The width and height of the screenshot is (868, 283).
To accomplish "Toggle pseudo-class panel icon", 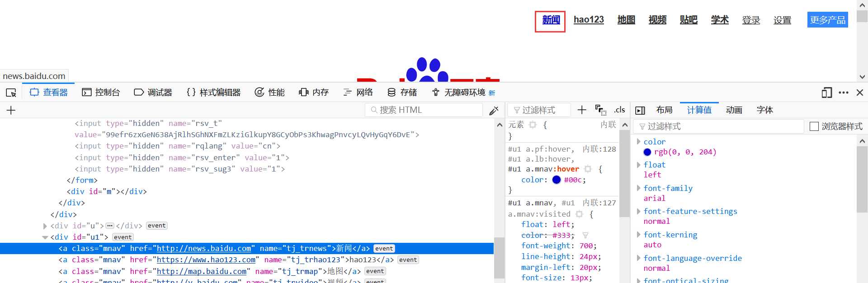I will tap(601, 110).
